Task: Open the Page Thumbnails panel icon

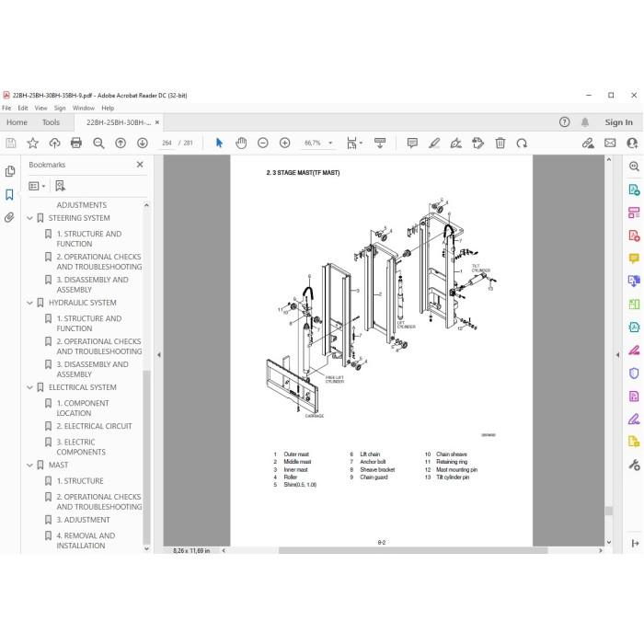Action: pos(10,171)
